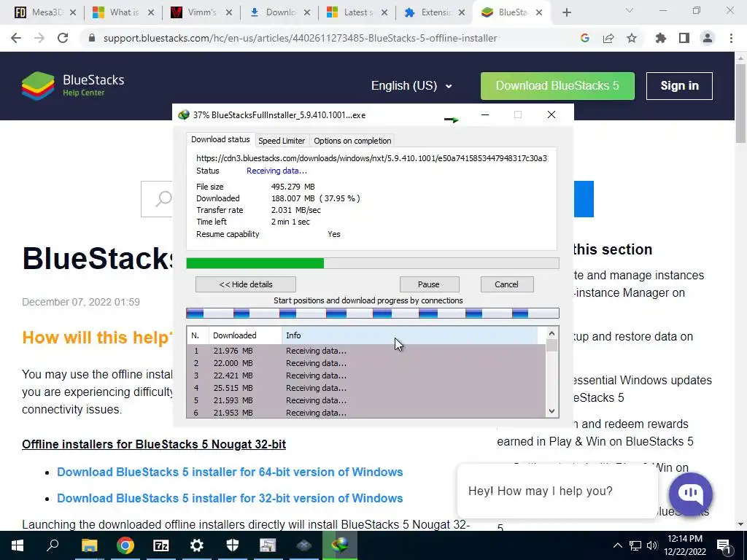The image size is (747, 560).
Task: Click the Offline installers Nougat 32-bit heading
Action: (x=154, y=444)
